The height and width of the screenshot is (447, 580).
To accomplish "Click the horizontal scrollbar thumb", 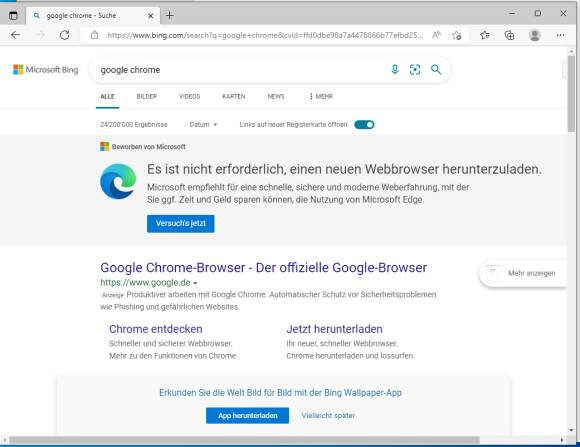I will coord(245,440).
